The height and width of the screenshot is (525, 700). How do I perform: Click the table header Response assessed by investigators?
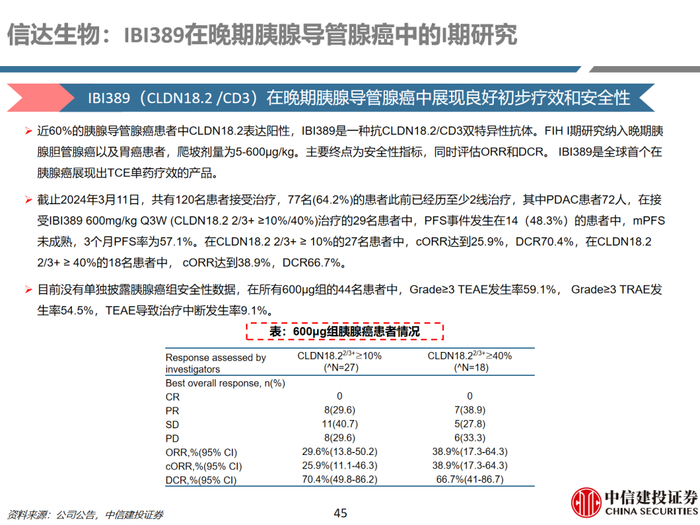click(216, 363)
